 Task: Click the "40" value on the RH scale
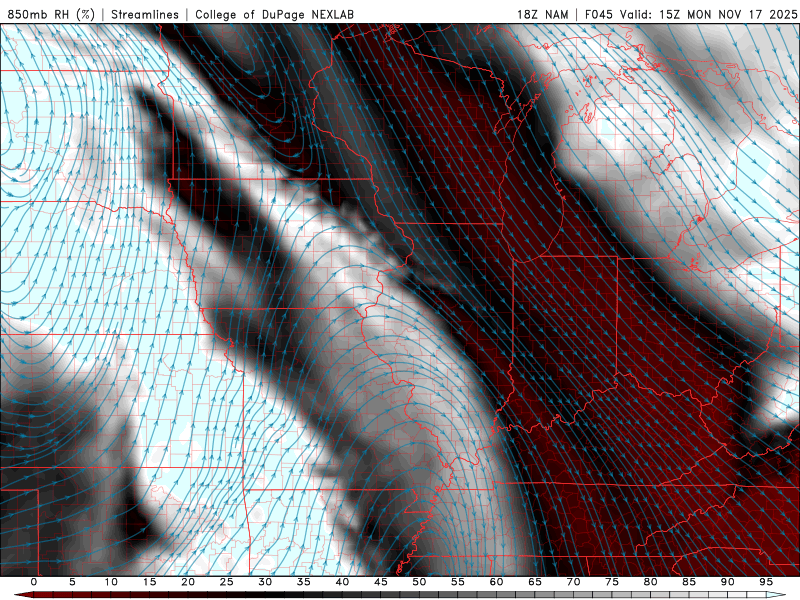342,582
